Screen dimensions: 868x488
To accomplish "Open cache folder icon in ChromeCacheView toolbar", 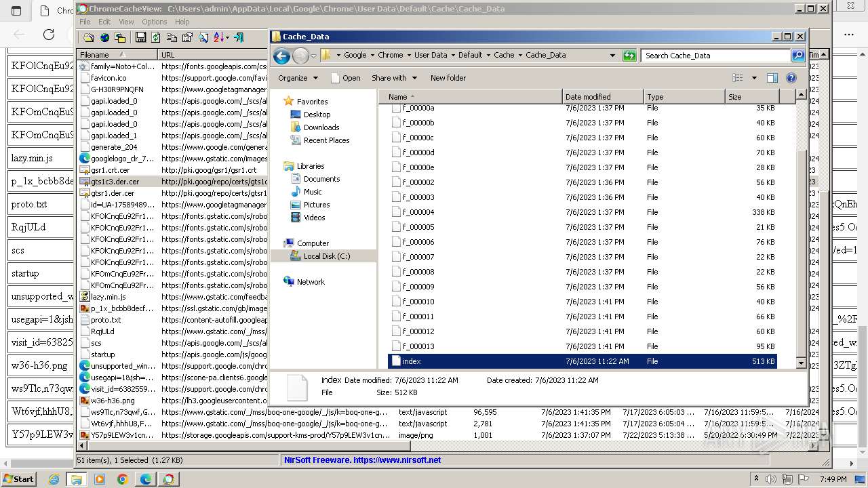I will coord(89,38).
